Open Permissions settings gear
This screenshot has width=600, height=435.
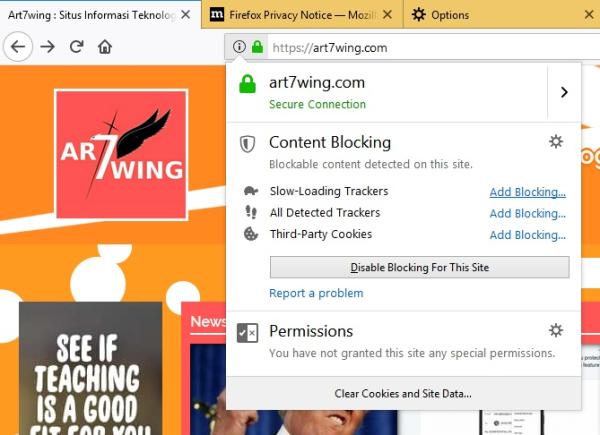(556, 330)
